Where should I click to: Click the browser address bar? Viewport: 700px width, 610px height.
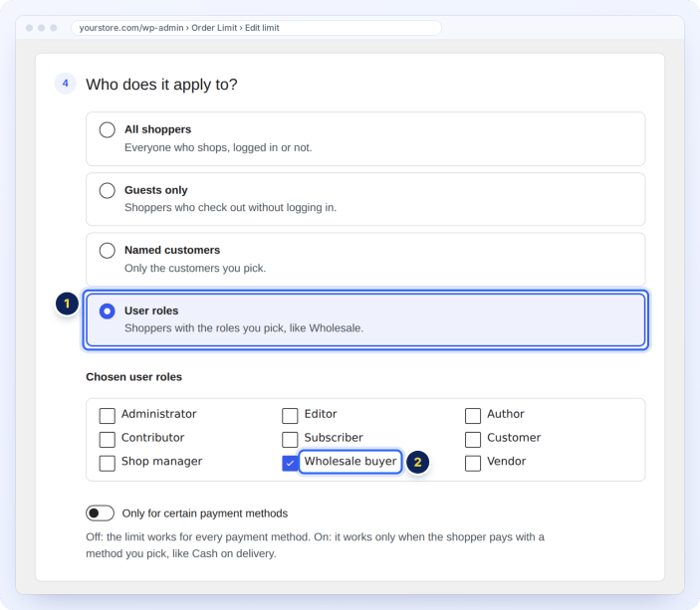pyautogui.click(x=256, y=28)
